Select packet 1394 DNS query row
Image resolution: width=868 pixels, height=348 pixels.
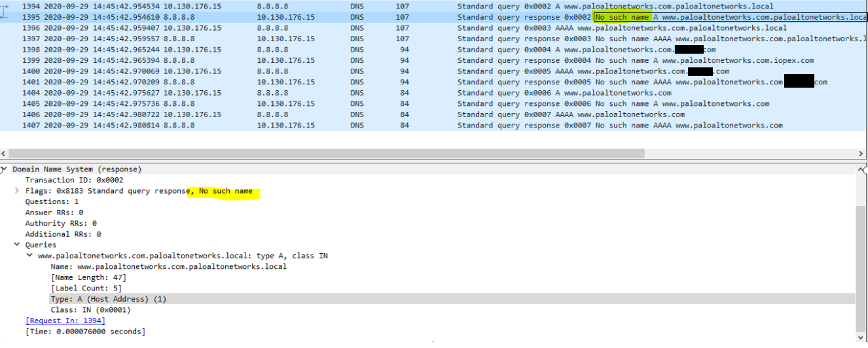coord(434,6)
